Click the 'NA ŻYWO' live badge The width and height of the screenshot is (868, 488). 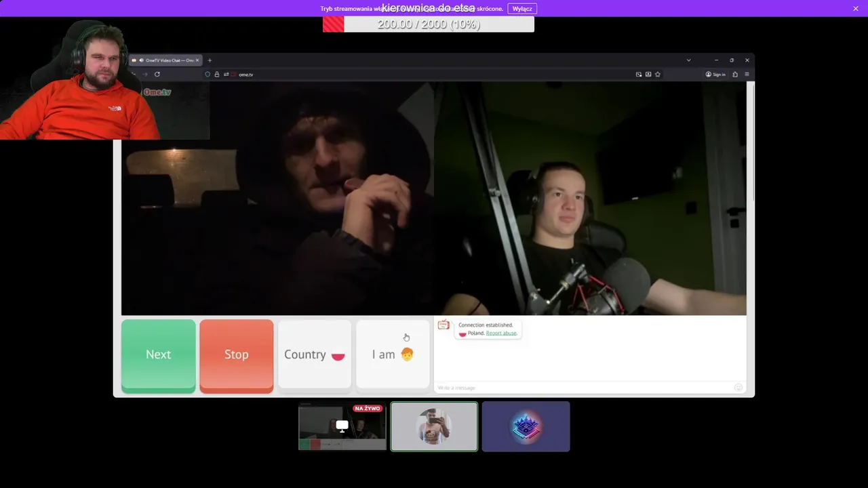click(368, 409)
